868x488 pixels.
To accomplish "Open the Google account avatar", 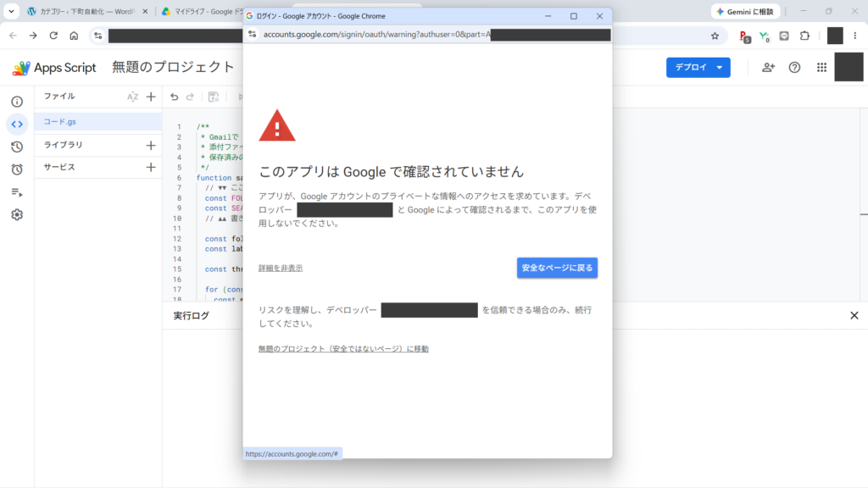I will coord(849,68).
